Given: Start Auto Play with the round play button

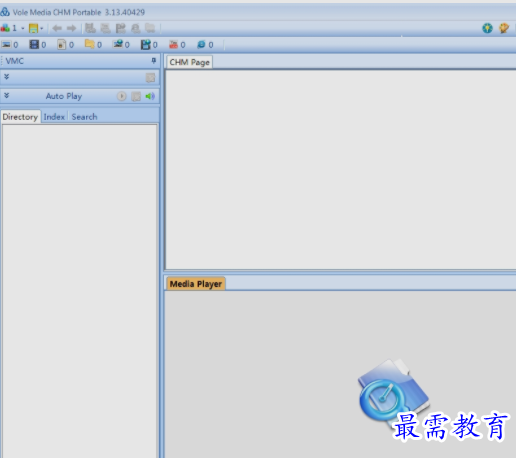Looking at the screenshot, I should click(122, 96).
